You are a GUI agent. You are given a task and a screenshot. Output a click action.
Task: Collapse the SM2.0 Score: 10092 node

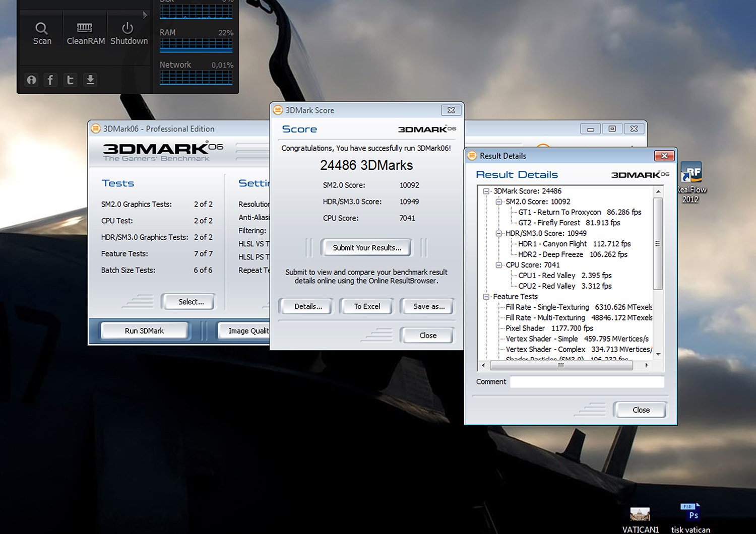coord(499,202)
